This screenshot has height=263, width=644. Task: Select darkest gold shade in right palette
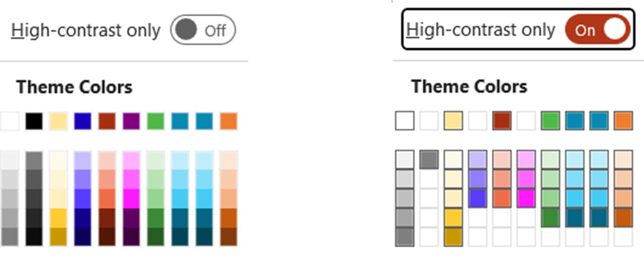click(453, 237)
